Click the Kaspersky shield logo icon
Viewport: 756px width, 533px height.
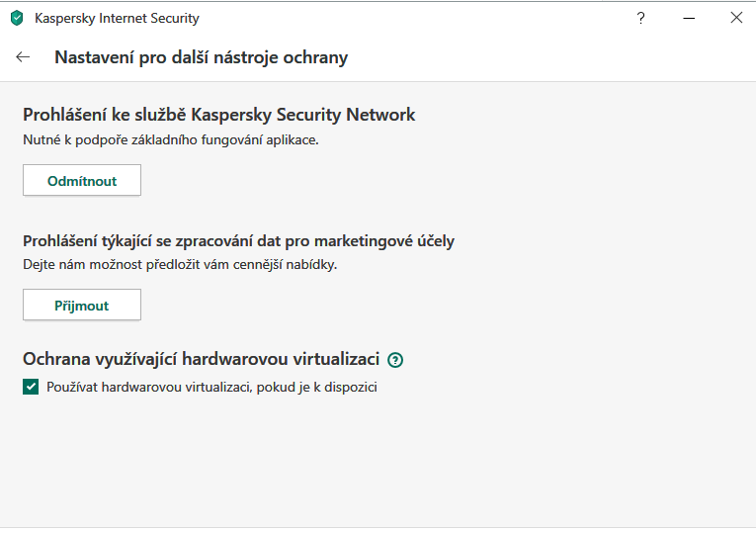click(x=16, y=18)
